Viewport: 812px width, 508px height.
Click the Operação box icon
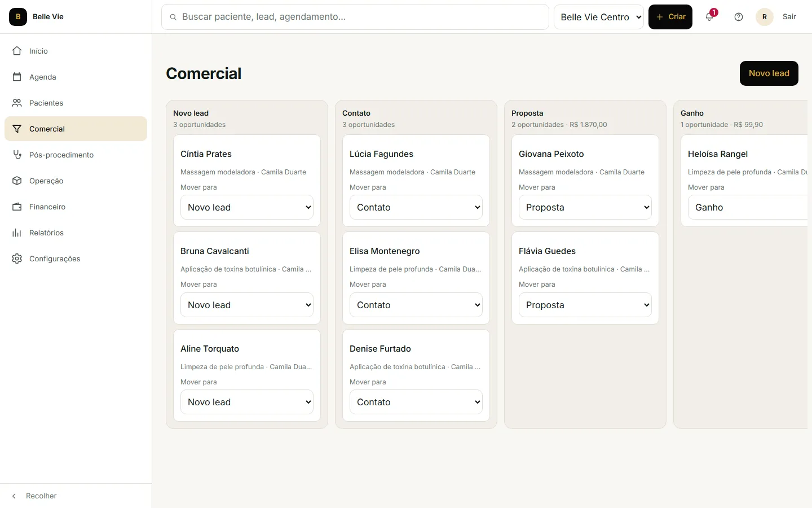coord(17,181)
